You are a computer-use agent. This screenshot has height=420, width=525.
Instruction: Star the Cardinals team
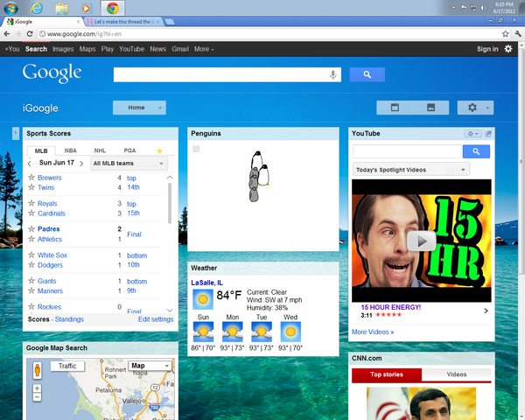click(31, 213)
